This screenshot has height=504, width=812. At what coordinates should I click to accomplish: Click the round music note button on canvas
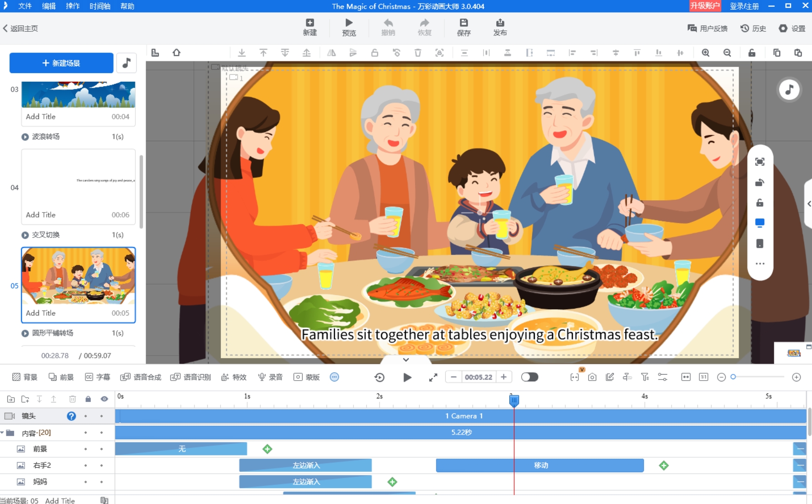click(789, 89)
